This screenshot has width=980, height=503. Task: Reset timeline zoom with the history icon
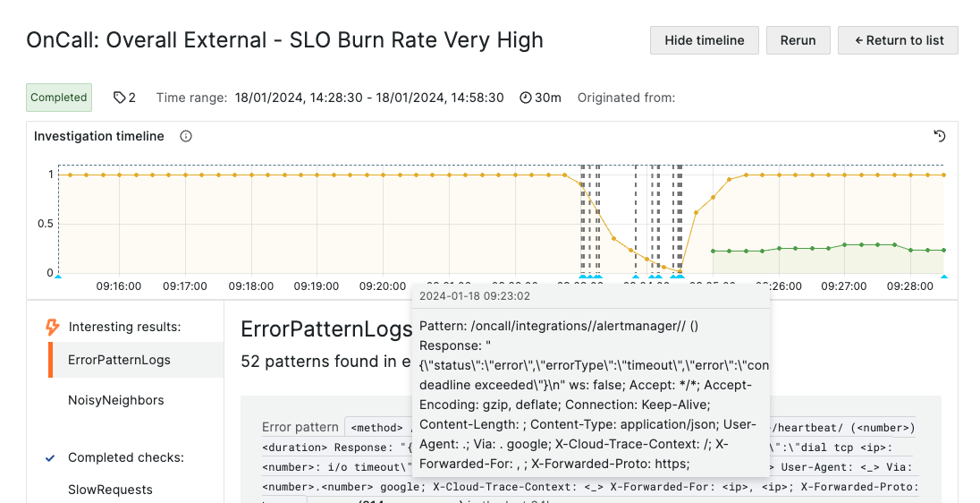[x=939, y=136]
